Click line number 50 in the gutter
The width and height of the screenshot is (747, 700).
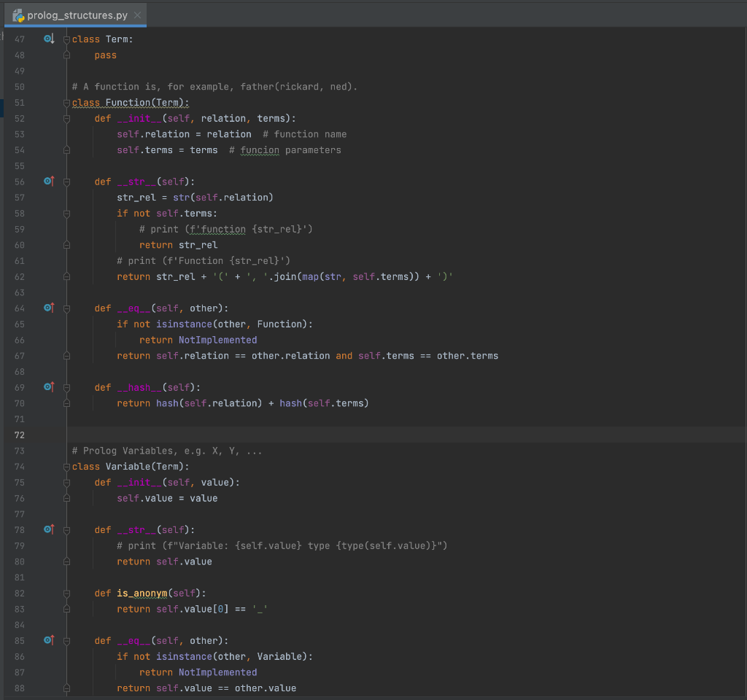pyautogui.click(x=20, y=87)
